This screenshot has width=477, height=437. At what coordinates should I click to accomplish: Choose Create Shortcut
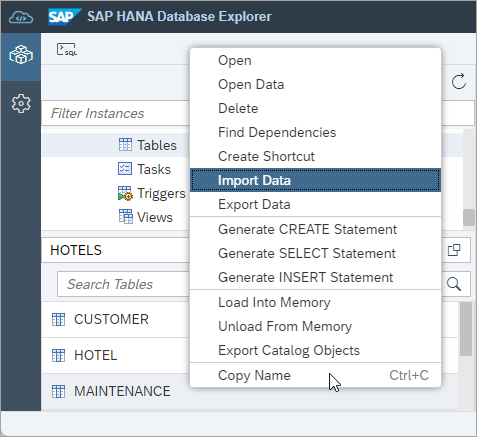pos(315,156)
